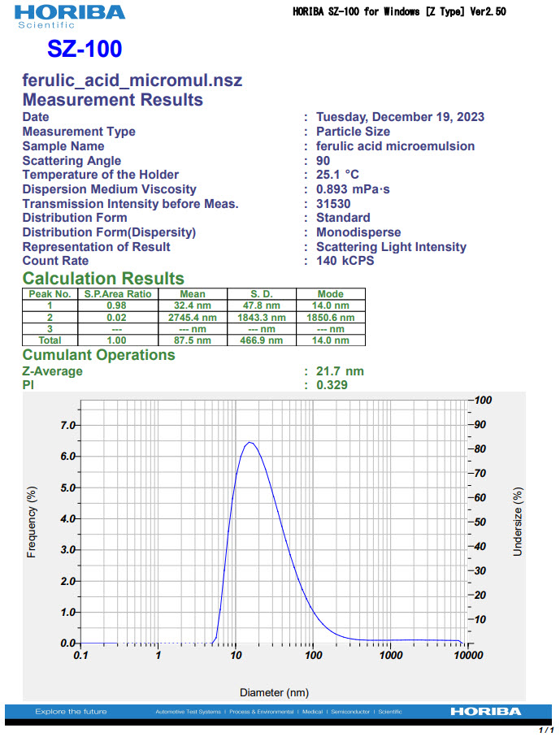Click the peak of the blue distribution curve
Screen dimensions: 560x741
[x=250, y=443]
